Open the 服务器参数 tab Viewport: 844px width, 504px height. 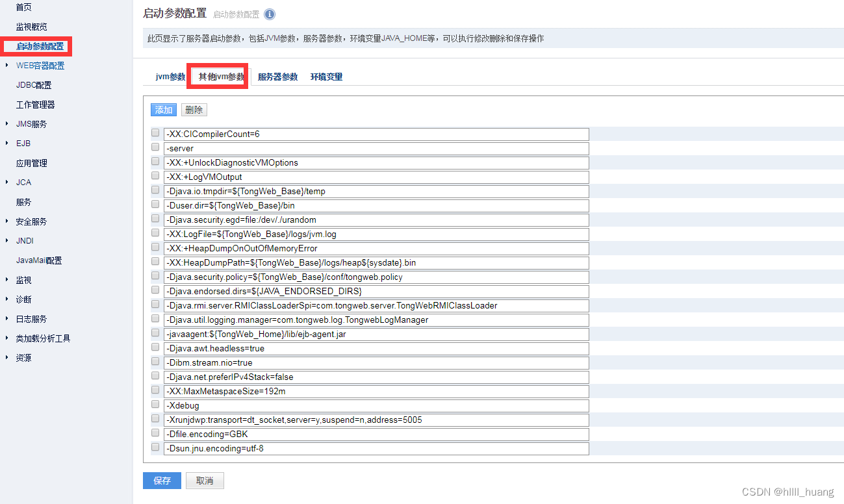279,76
